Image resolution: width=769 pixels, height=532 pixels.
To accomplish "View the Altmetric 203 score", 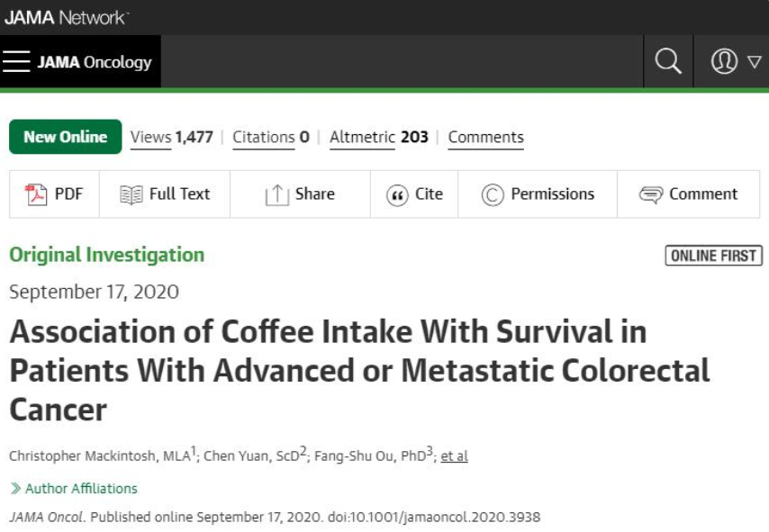I will click(x=378, y=138).
